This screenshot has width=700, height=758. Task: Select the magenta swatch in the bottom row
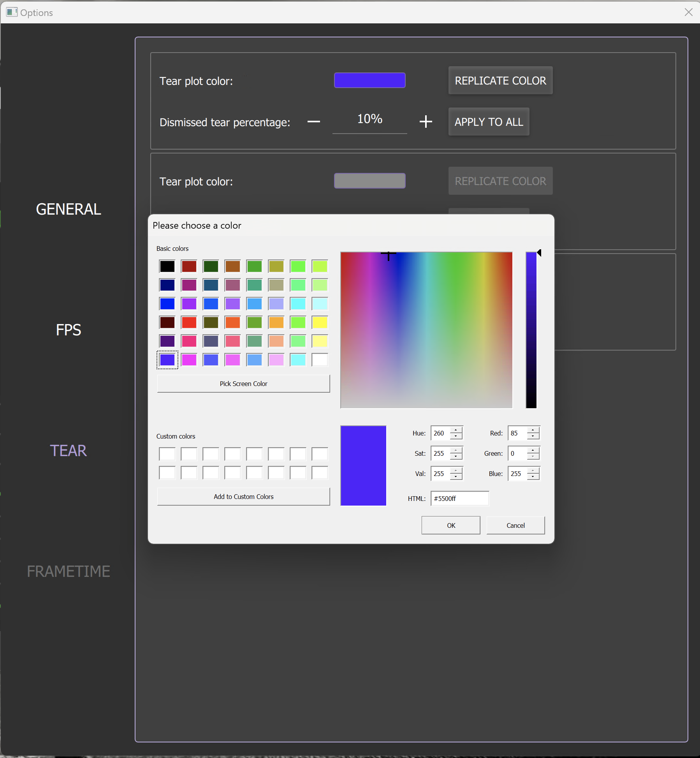click(188, 360)
